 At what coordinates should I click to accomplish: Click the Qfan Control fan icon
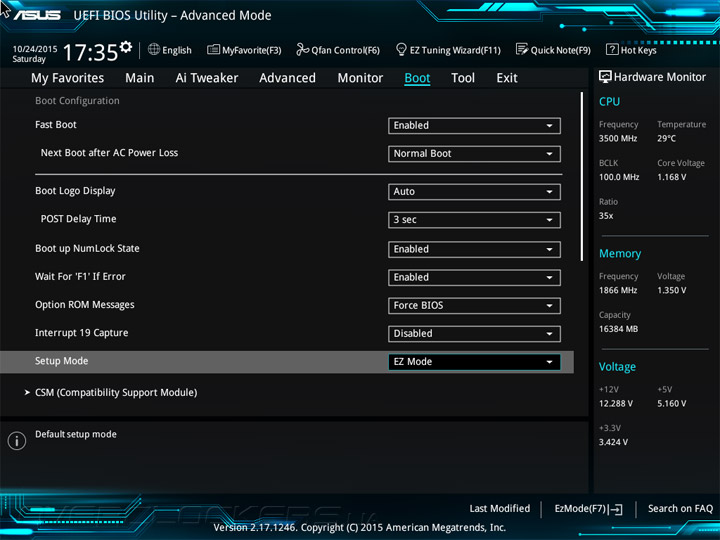point(302,49)
